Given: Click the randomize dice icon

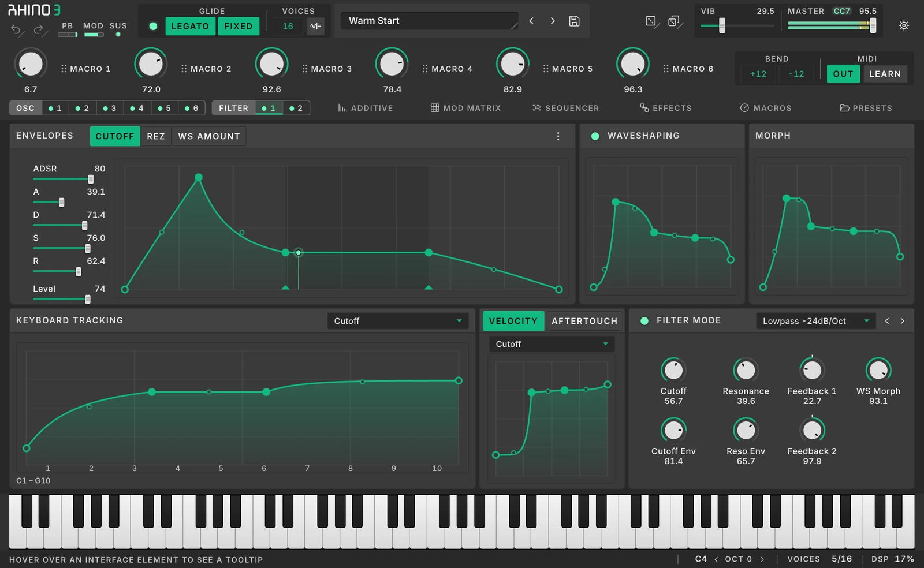Looking at the screenshot, I should click(651, 21).
